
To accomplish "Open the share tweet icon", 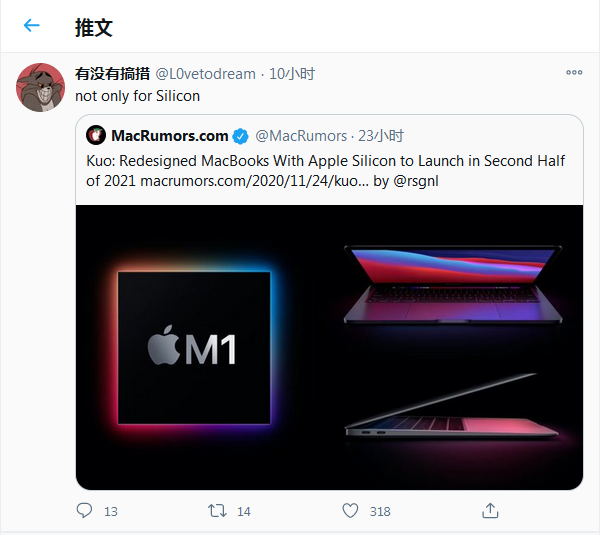I will (490, 510).
